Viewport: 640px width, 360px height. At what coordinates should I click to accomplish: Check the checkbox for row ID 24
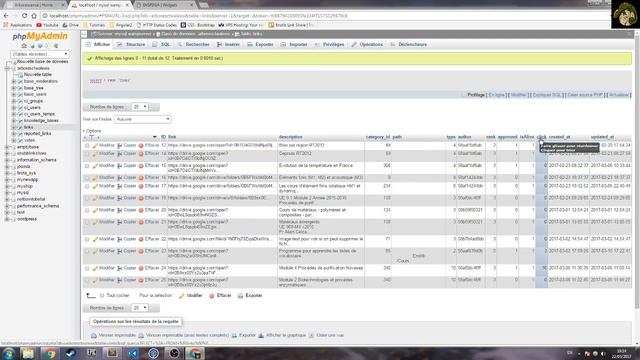pos(87,269)
